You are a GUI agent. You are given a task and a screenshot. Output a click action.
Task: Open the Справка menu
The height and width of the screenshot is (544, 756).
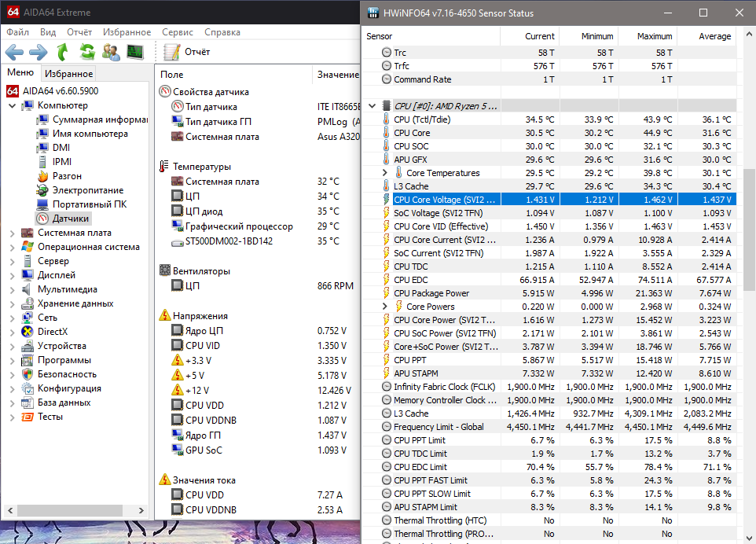222,31
